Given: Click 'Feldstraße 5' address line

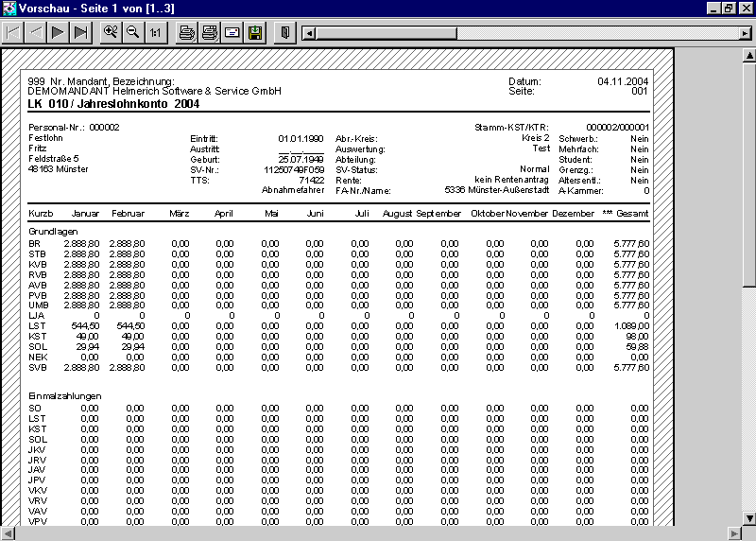Looking at the screenshot, I should tap(54, 159).
